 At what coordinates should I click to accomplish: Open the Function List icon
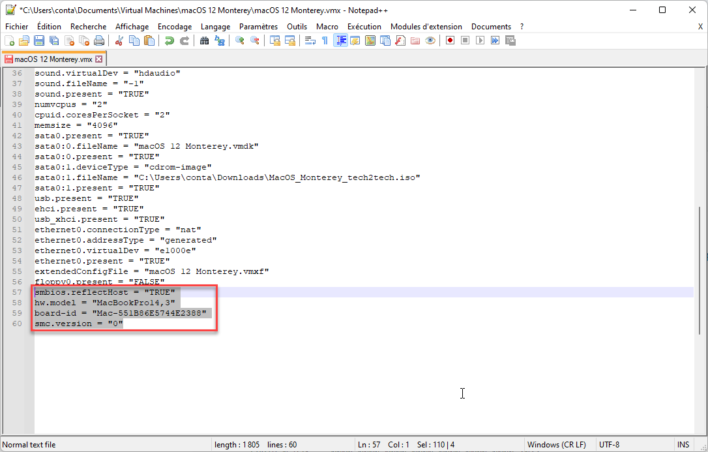[400, 41]
